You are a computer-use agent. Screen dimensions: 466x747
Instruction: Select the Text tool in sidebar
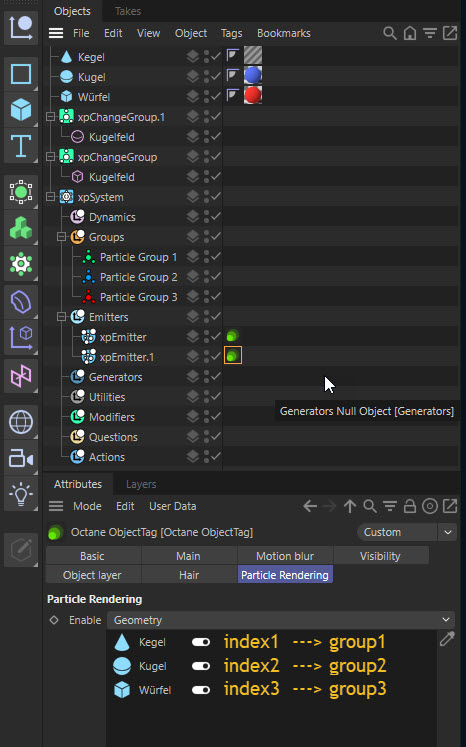pyautogui.click(x=21, y=145)
